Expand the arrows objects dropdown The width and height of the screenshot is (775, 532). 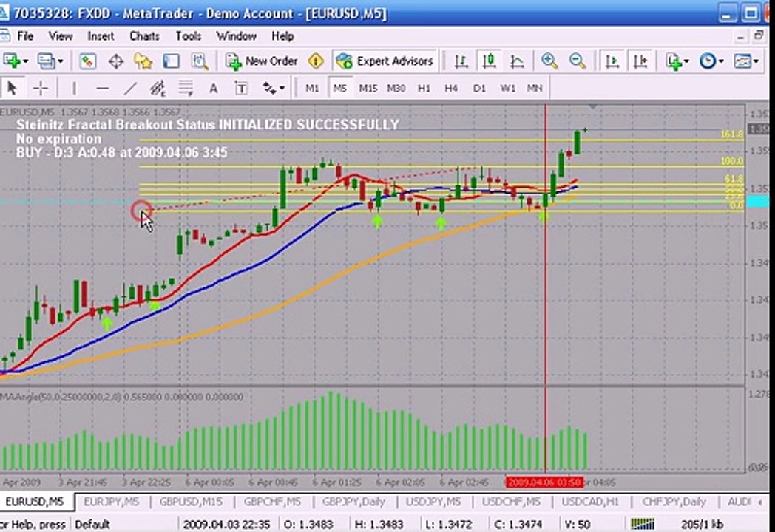point(282,89)
